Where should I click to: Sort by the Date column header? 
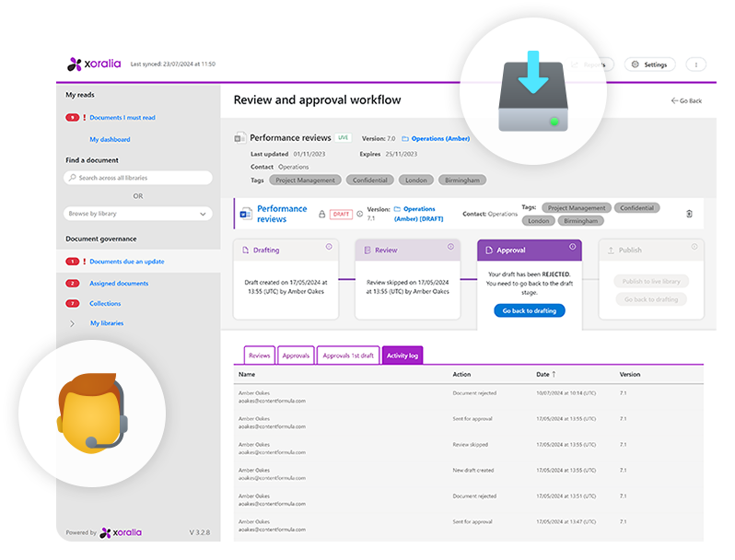[x=543, y=375]
